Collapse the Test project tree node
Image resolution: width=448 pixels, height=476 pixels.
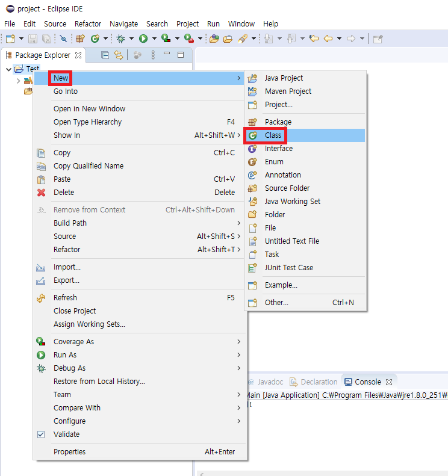pyautogui.click(x=8, y=69)
